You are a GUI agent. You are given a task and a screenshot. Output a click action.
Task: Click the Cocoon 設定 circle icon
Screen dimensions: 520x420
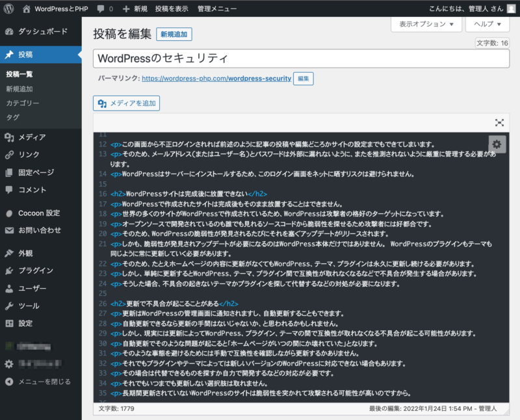[9, 213]
